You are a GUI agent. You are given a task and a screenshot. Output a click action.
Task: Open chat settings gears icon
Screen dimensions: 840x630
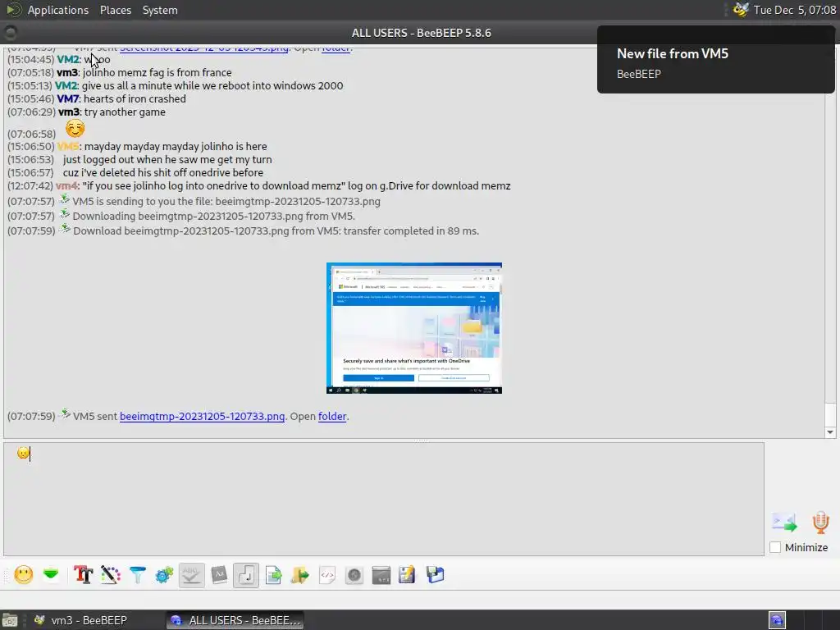tap(164, 575)
